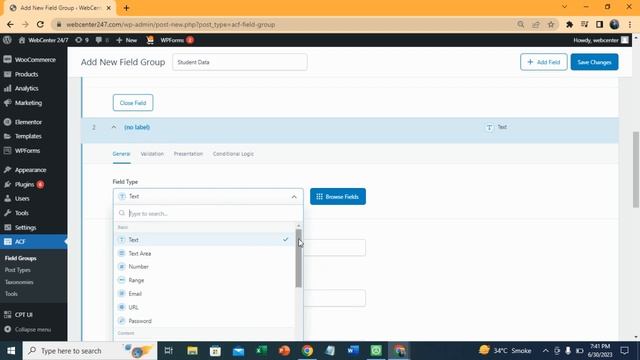Choose URL field type
Viewport: 640px width, 360px height.
pos(204,307)
